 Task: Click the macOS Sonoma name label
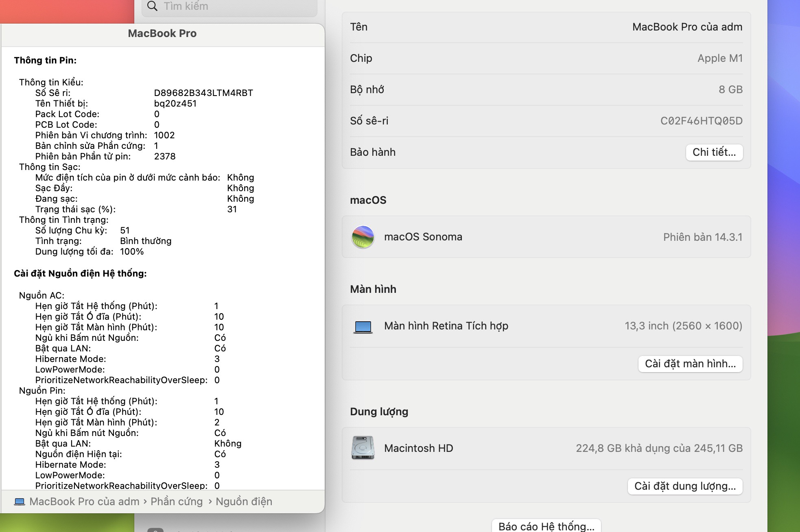[x=423, y=237]
